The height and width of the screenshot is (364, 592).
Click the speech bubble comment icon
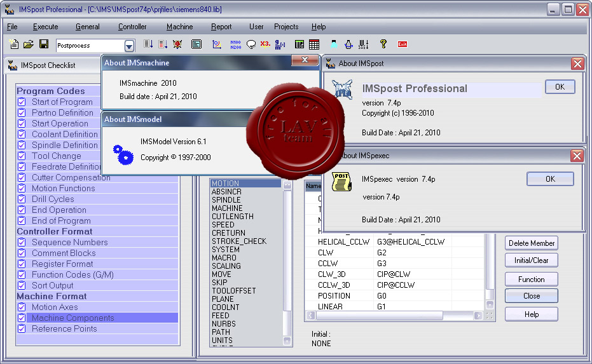pos(251,44)
